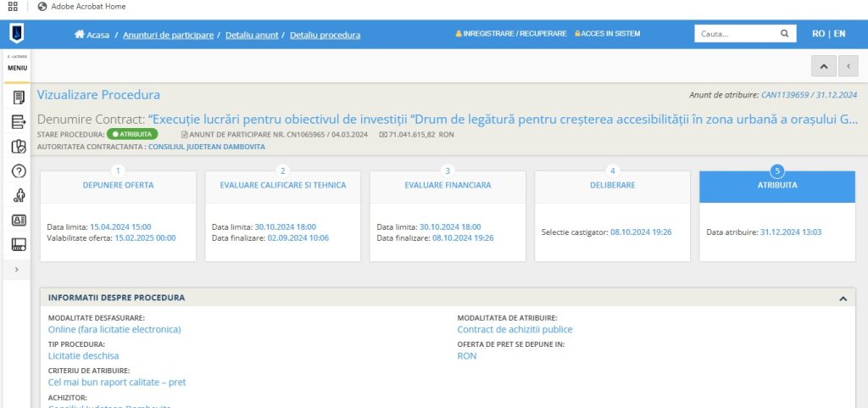
Task: Select the ID card sidebar icon
Action: click(18, 221)
